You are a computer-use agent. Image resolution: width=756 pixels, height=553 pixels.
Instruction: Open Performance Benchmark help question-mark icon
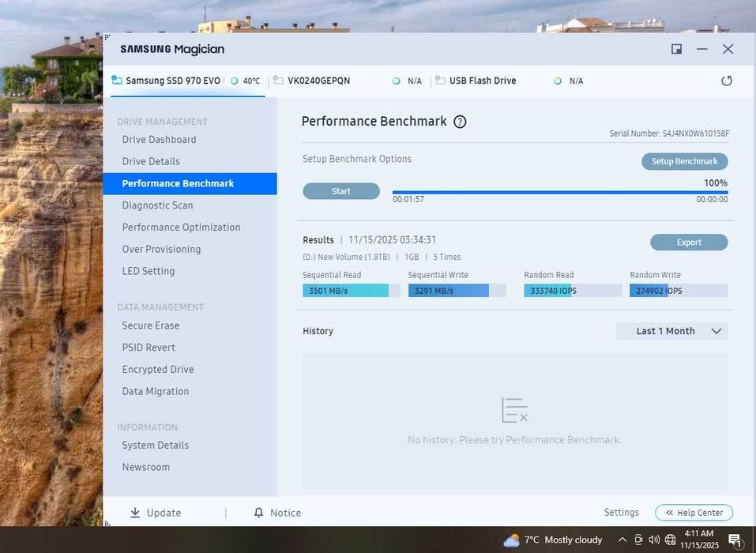460,122
